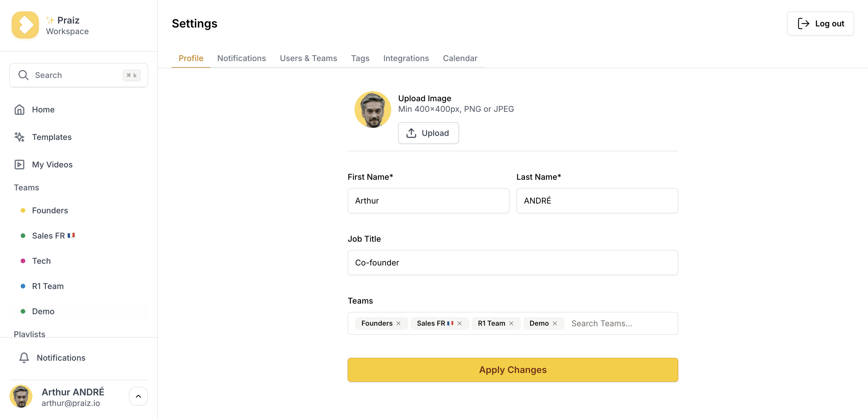Screen dimensions: 868x418
Task: Open Templates in the sidebar
Action: pos(79,137)
